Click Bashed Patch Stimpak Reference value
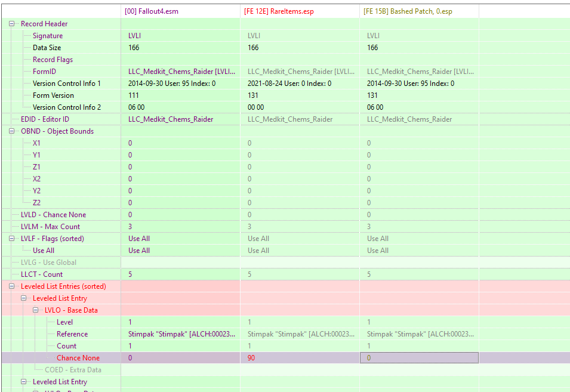 point(420,334)
